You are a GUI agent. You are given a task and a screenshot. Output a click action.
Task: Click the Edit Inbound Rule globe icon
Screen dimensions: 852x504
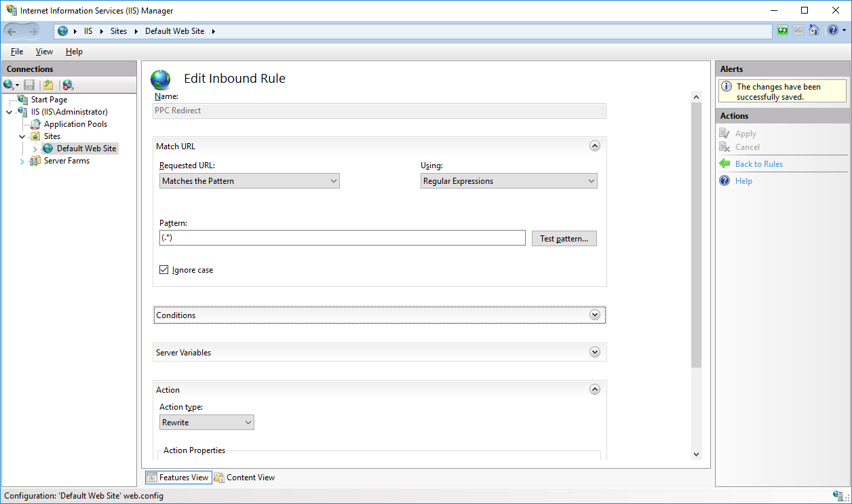pyautogui.click(x=161, y=80)
